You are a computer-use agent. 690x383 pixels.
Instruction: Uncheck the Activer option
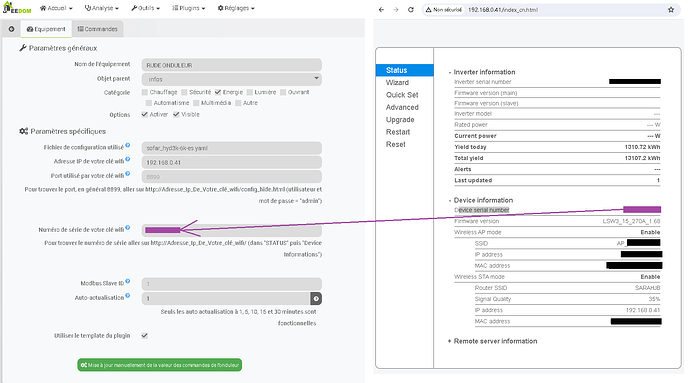[144, 114]
